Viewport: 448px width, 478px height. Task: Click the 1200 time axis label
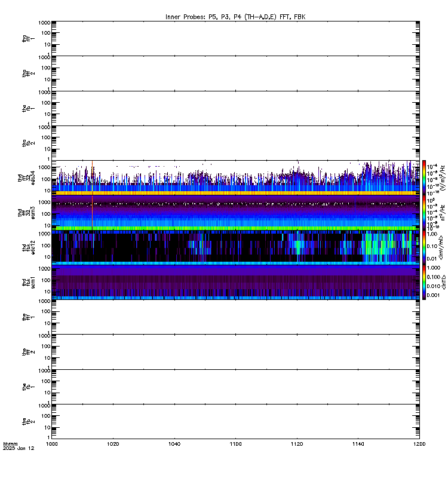click(419, 444)
